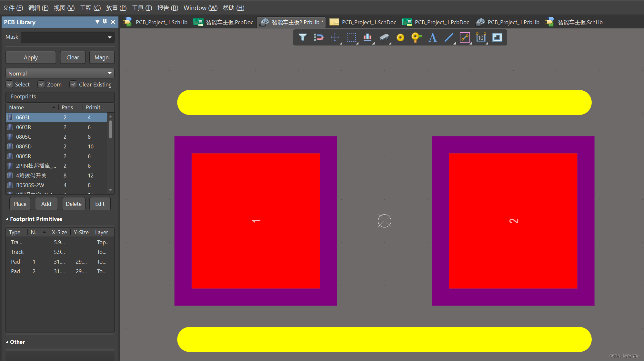The height and width of the screenshot is (361, 644).
Task: Click the Delete footprint button
Action: (x=74, y=204)
